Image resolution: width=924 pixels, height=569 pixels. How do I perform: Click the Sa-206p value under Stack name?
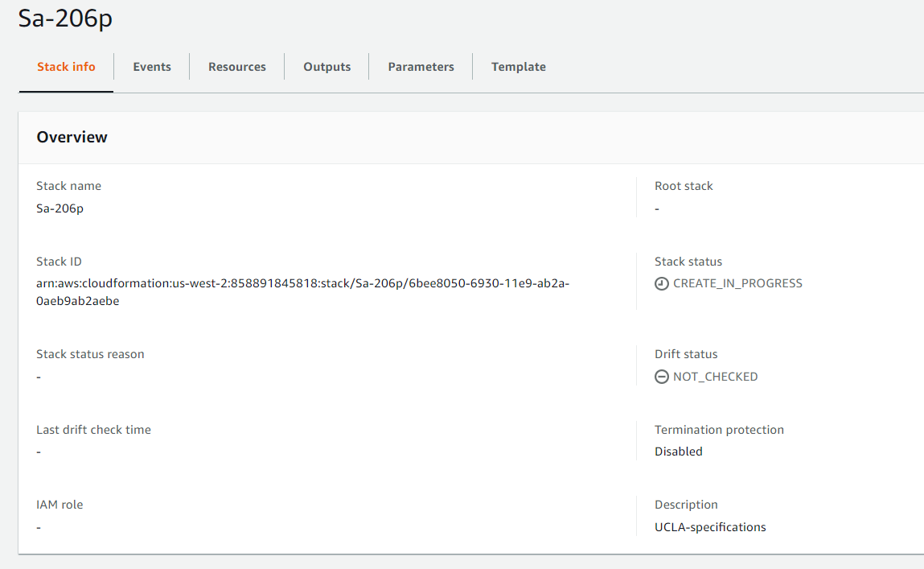pos(60,208)
